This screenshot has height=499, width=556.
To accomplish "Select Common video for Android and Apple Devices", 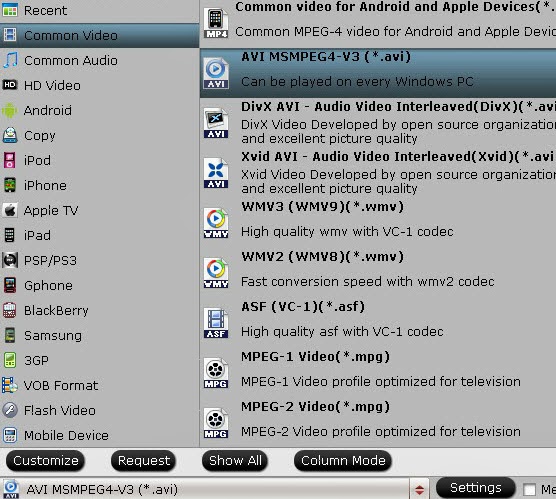I will pyautogui.click(x=378, y=23).
